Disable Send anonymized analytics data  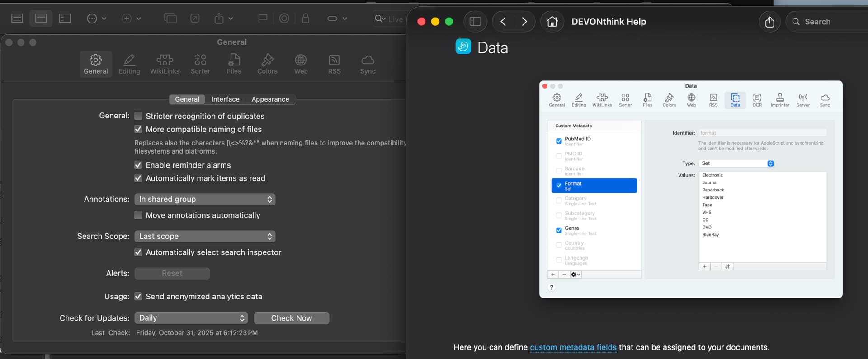click(x=138, y=297)
